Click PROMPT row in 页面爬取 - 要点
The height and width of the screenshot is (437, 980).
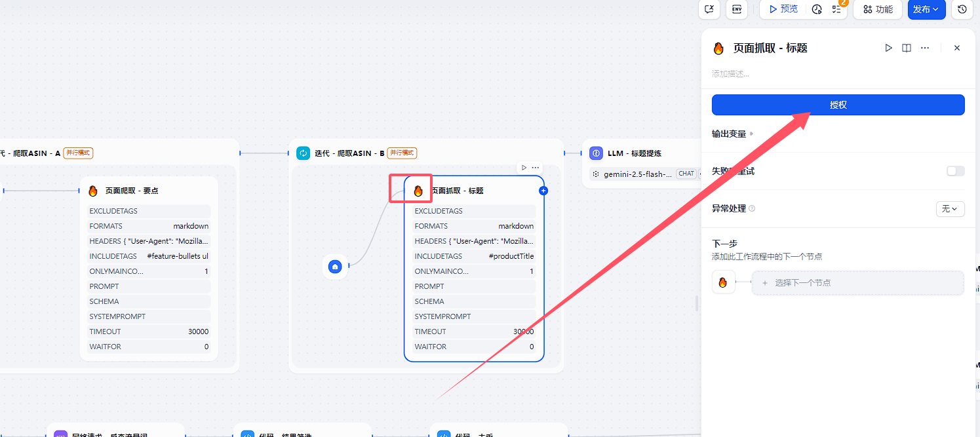point(149,286)
